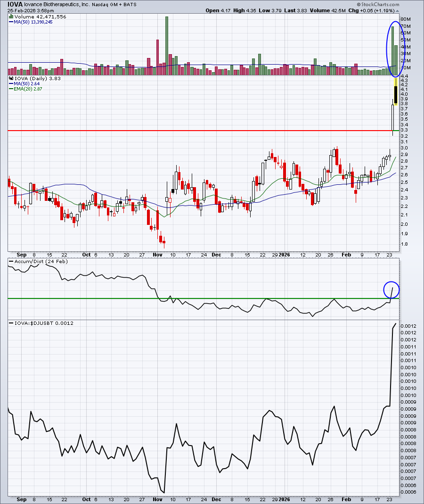424x504 pixels.
Task: Click the IOVA:$DJUSBT ratio legend marker
Action: point(11,323)
